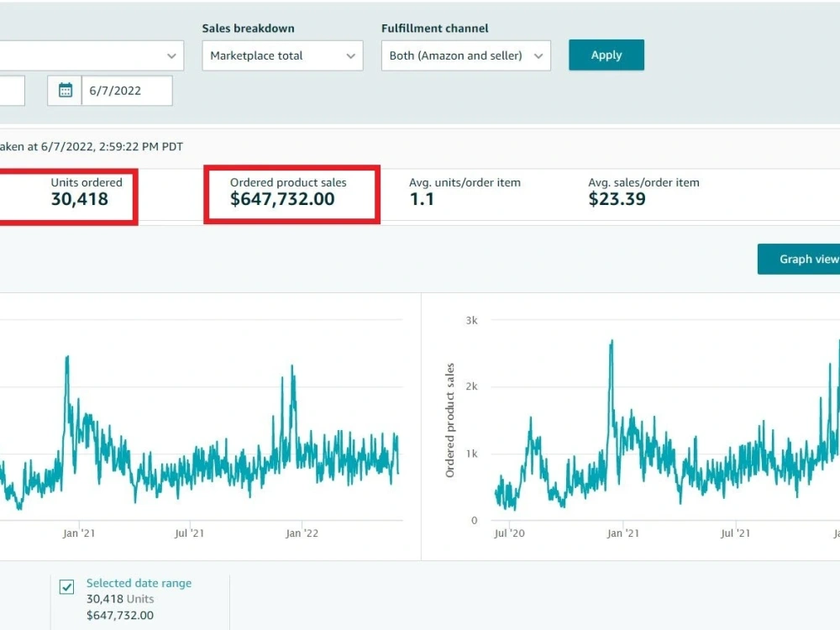Screen dimensions: 840x630
Task: Select the Ordered product sales metric
Action: pyautogui.click(x=292, y=195)
